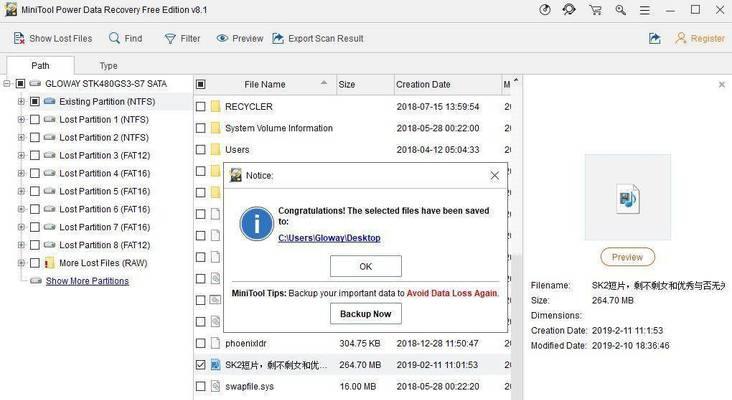Check System Volume Information checkbox

(x=201, y=128)
